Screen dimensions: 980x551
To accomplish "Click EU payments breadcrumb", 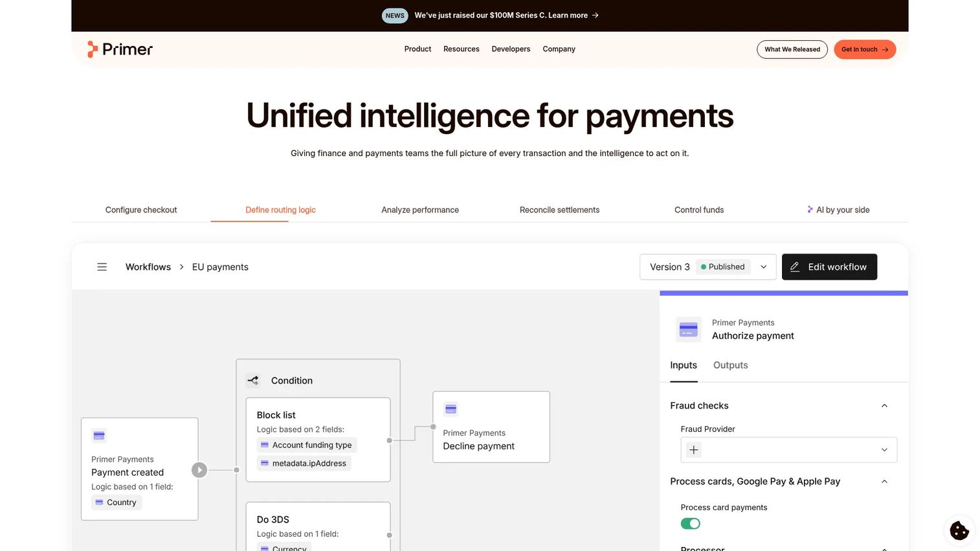I will [220, 267].
